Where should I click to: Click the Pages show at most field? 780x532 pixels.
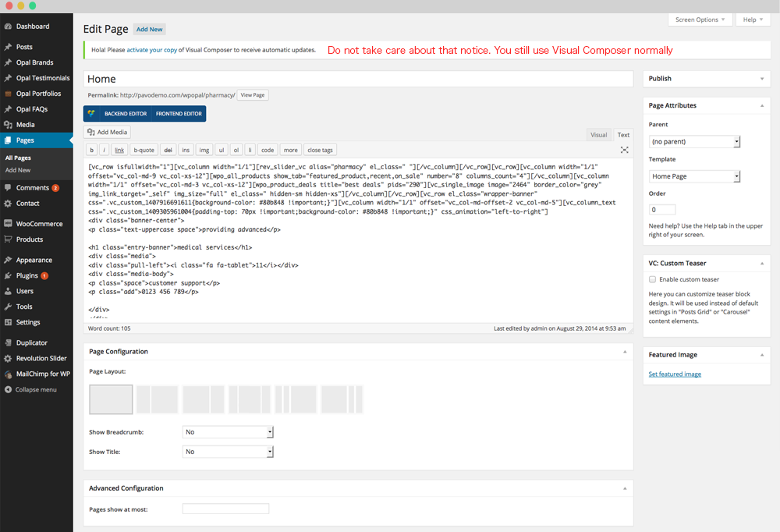pyautogui.click(x=225, y=509)
